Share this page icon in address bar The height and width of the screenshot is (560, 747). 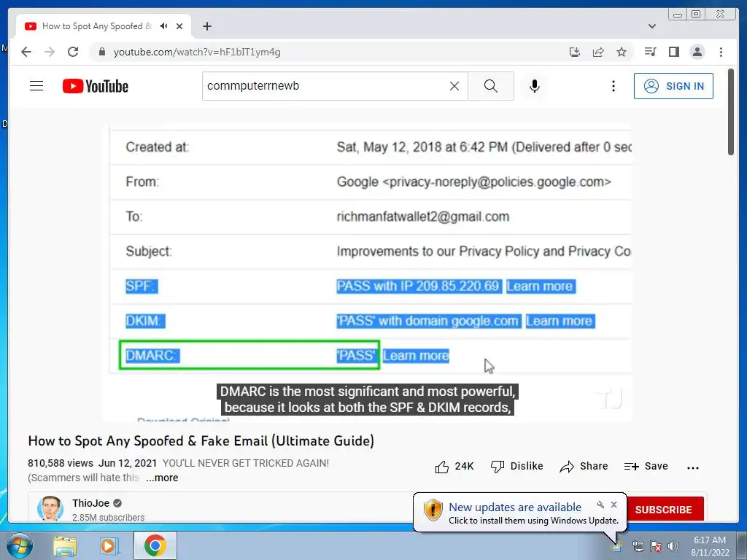click(598, 52)
